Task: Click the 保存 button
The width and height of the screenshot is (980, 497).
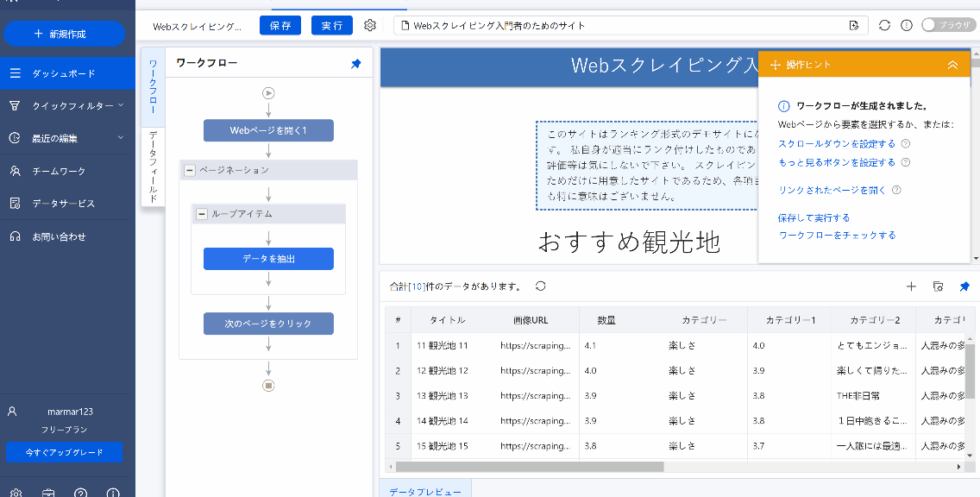Action: coord(280,26)
